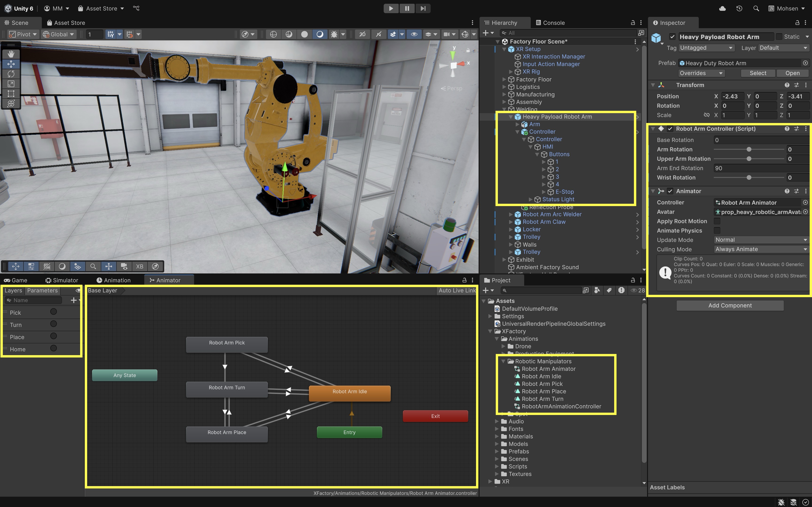Enable Apply Root Motion checkbox
The height and width of the screenshot is (507, 812).
coord(717,221)
